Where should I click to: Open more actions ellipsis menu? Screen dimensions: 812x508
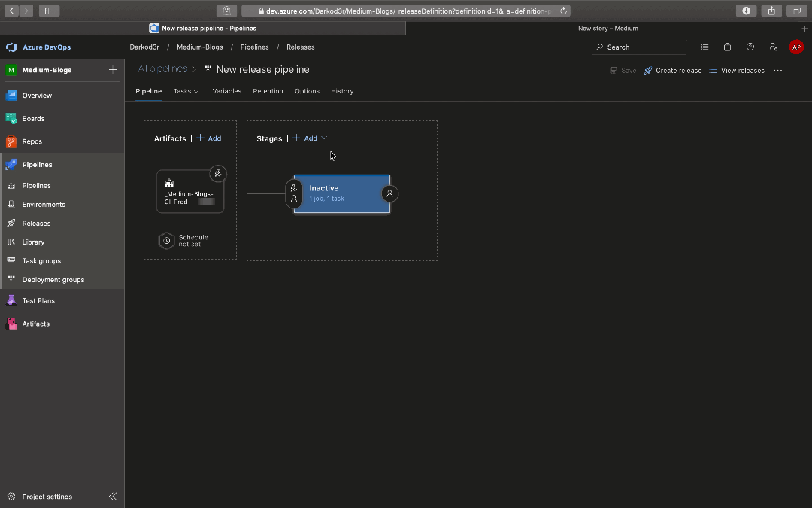(778, 71)
